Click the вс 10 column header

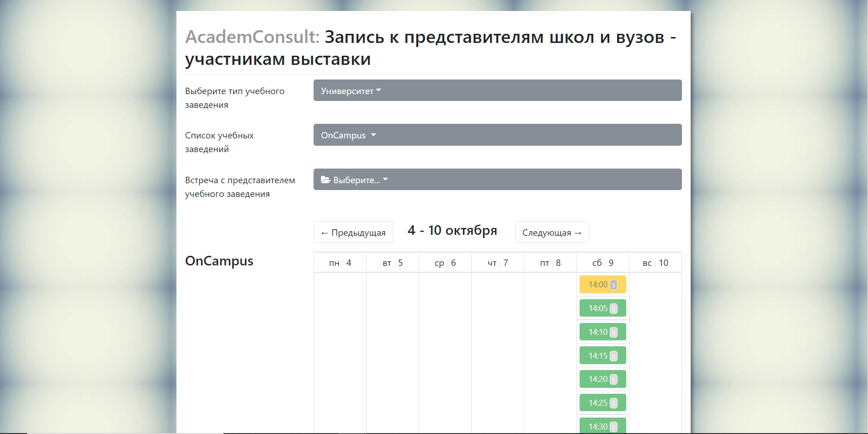pyautogui.click(x=655, y=263)
